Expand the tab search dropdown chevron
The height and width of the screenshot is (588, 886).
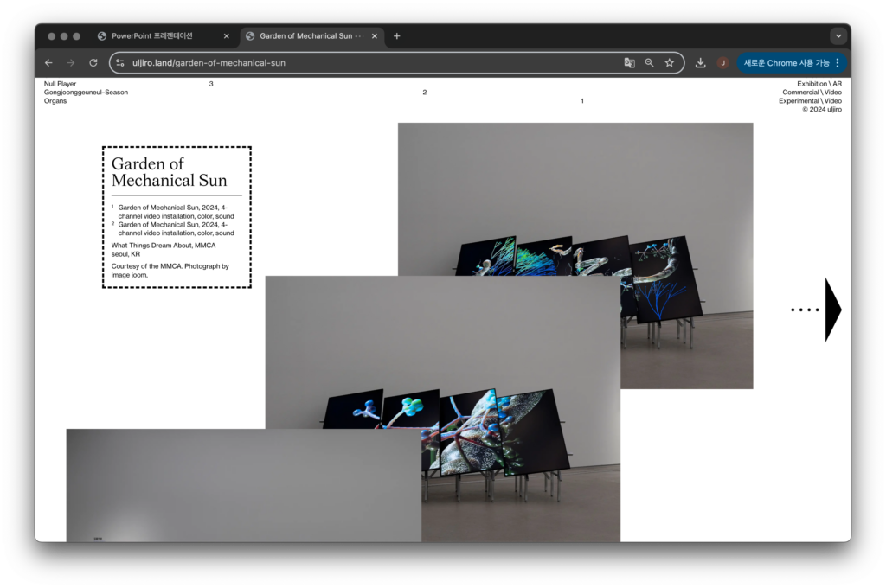coord(838,36)
